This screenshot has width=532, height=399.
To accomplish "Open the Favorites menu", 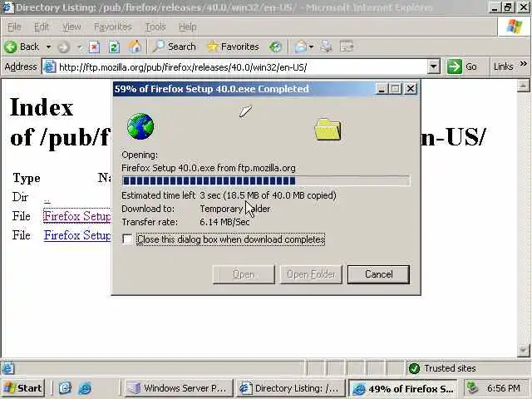I will tap(113, 27).
